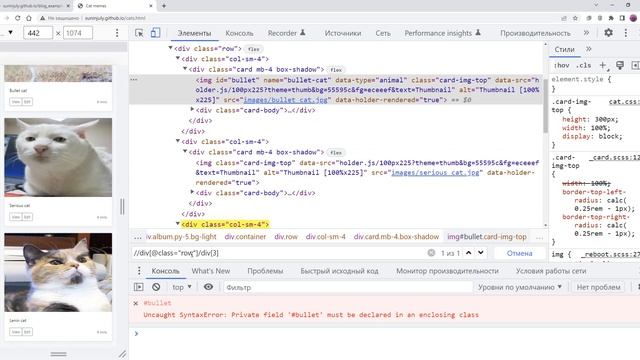640x360 pixels.
Task: Open the Производительность tab
Action: click(535, 33)
